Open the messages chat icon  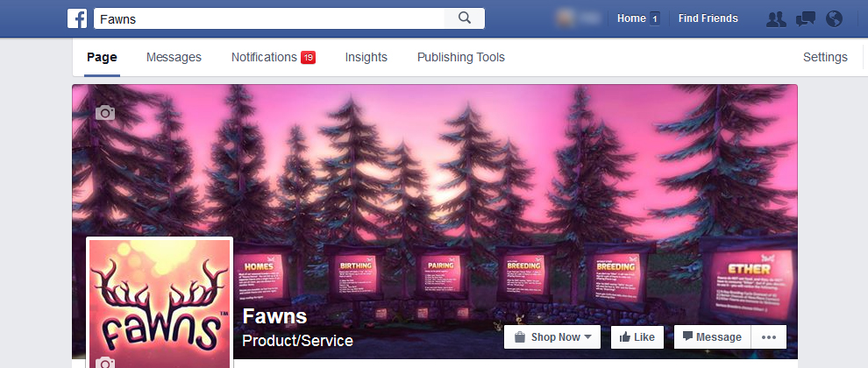[806, 18]
